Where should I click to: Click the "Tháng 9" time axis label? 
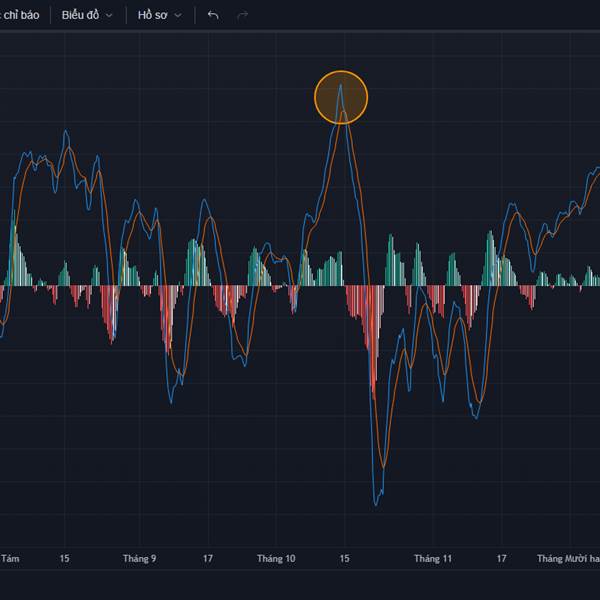click(x=139, y=559)
